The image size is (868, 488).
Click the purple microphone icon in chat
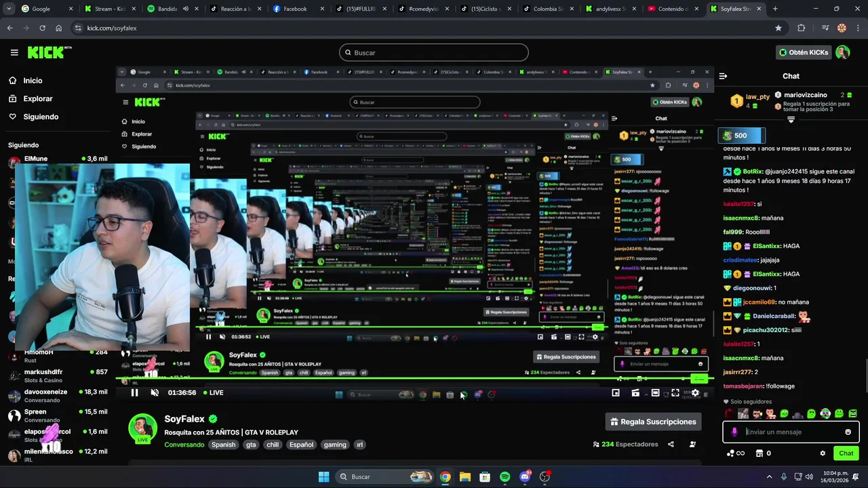tap(734, 432)
